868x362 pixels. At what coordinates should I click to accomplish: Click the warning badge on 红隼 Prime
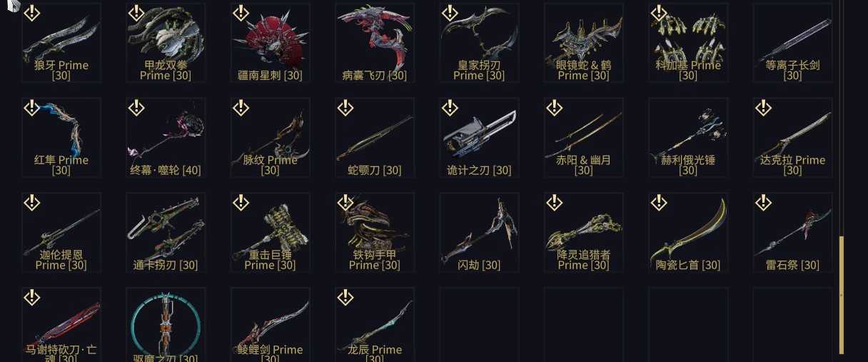[31, 108]
